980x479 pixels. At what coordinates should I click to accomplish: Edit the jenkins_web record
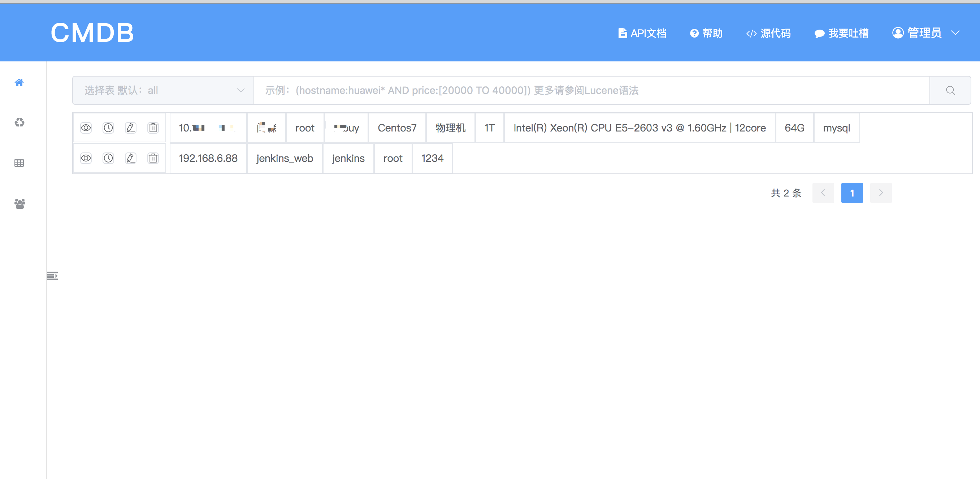click(x=131, y=158)
